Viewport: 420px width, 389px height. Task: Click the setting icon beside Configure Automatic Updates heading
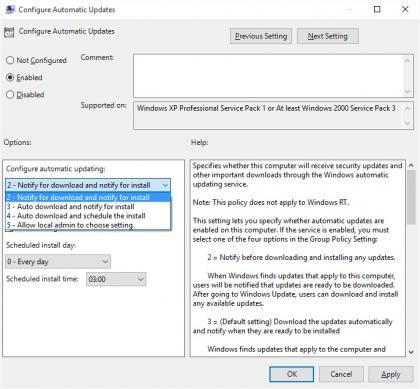9,32
